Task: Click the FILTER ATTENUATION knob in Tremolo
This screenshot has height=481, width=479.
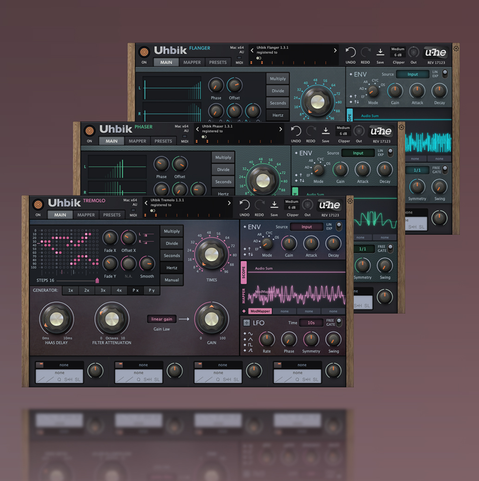Action: [x=112, y=319]
